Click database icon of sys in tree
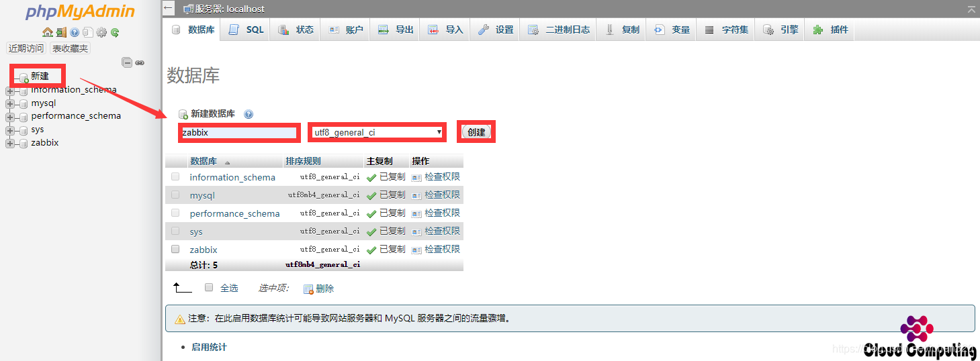 coord(24,130)
